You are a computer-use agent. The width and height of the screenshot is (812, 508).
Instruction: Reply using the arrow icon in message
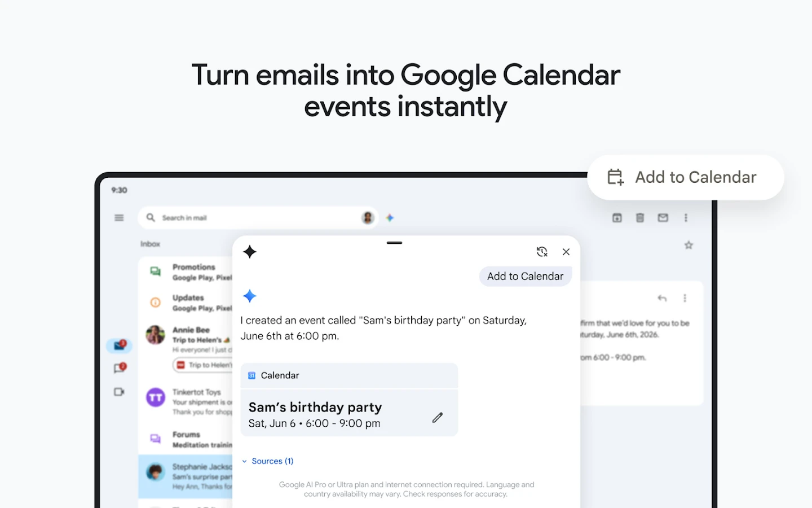coord(662,298)
